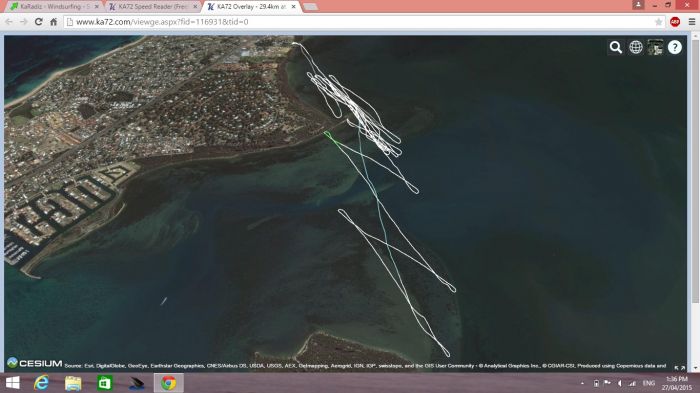The height and width of the screenshot is (393, 700).
Task: Open the Cesium navigation help button
Action: point(675,47)
